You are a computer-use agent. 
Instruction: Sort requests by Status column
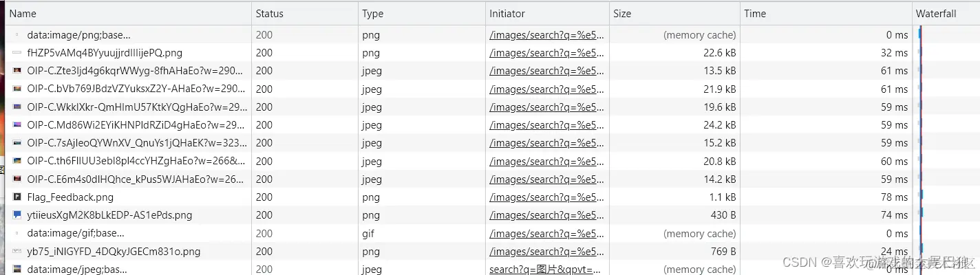(305, 14)
